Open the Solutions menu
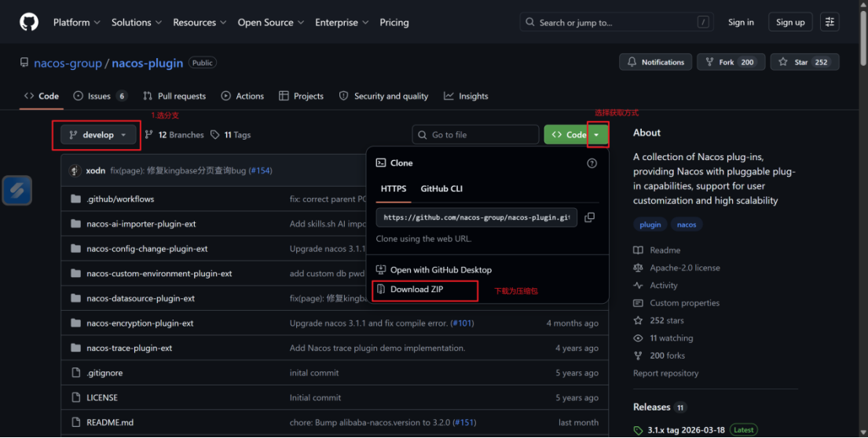This screenshot has width=868, height=438. pyautogui.click(x=136, y=23)
